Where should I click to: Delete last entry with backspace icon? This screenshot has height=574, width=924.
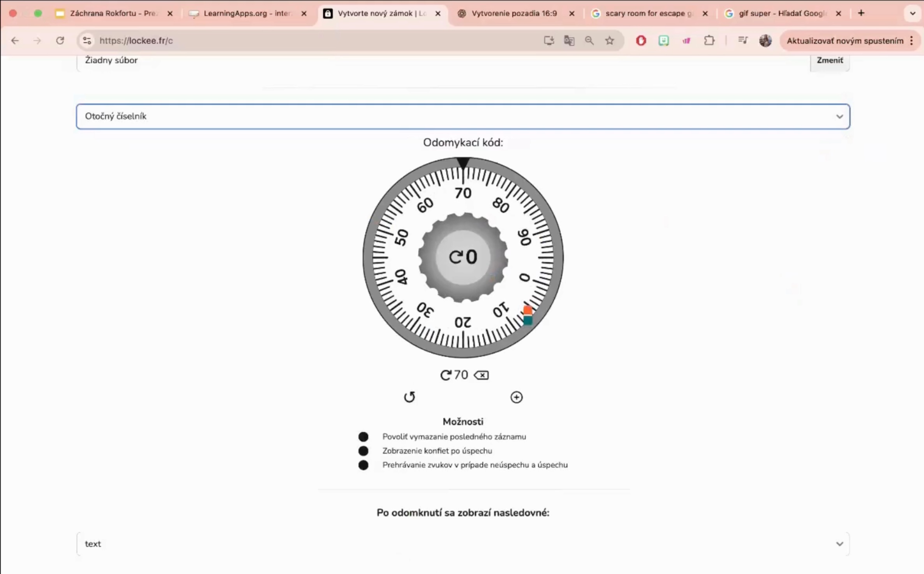click(x=481, y=375)
